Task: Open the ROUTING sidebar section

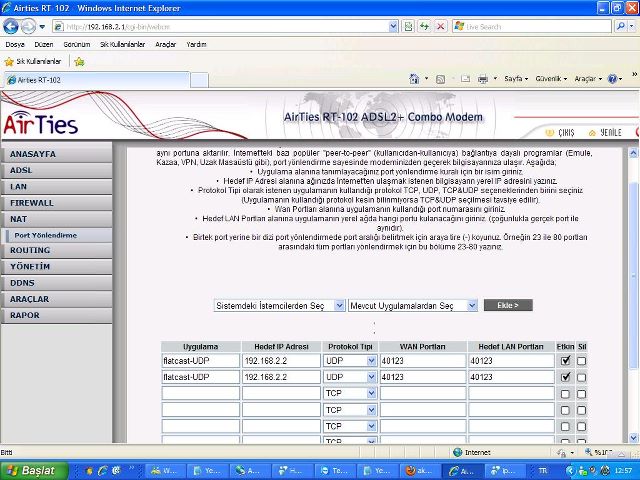Action: (x=56, y=251)
